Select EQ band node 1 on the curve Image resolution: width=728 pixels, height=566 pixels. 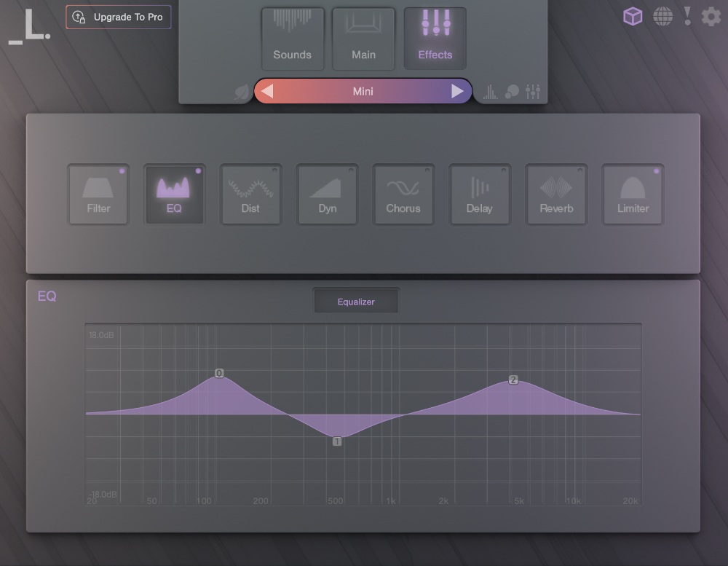click(x=336, y=441)
